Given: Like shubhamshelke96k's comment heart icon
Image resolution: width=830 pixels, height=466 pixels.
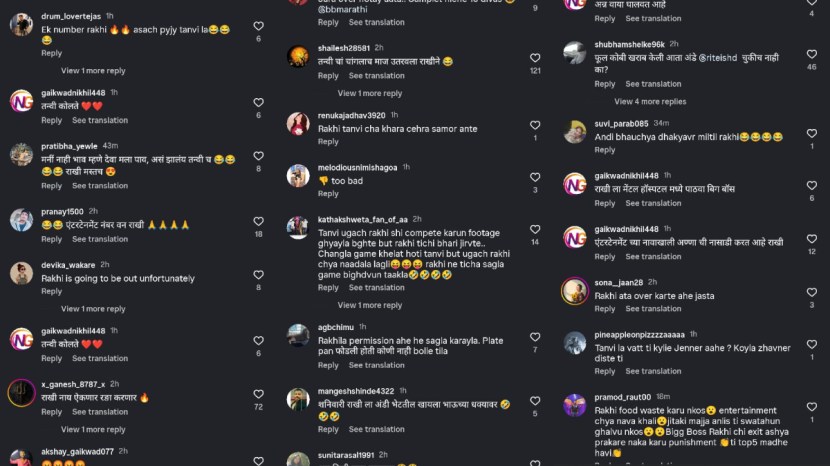Looking at the screenshot, I should point(811,54).
